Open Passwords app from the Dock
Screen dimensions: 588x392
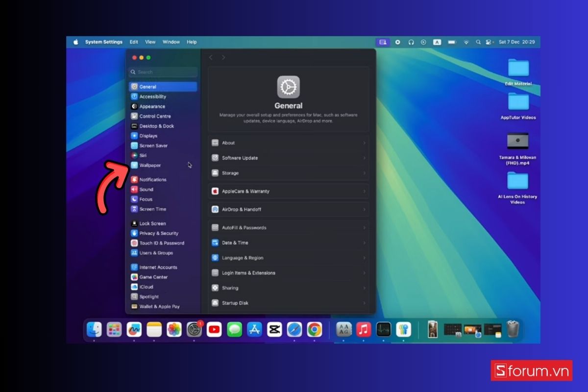click(404, 329)
